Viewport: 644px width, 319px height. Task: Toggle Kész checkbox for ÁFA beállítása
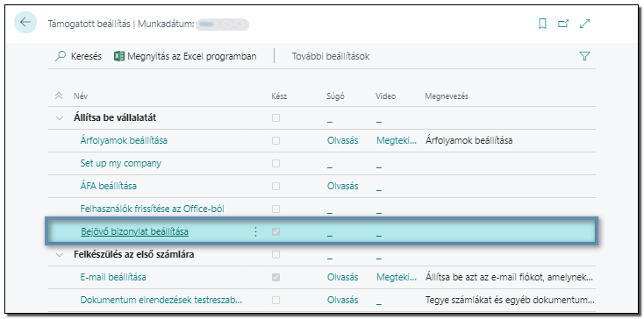[276, 186]
